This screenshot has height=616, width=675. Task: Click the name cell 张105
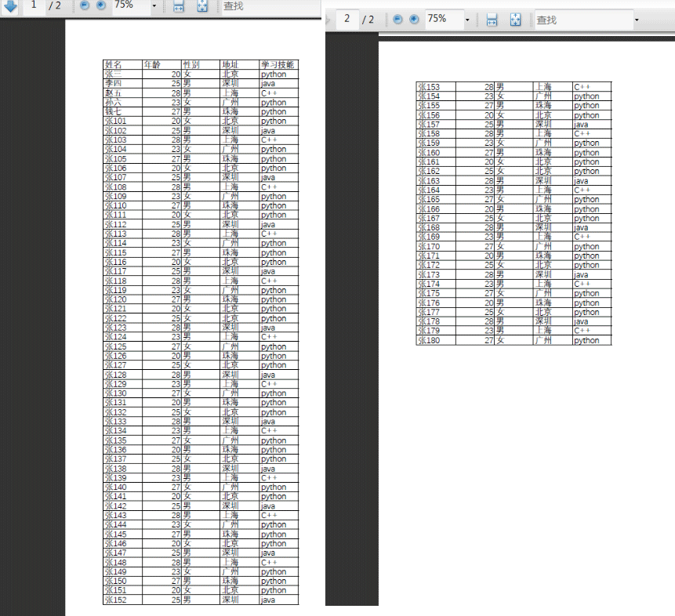122,159
